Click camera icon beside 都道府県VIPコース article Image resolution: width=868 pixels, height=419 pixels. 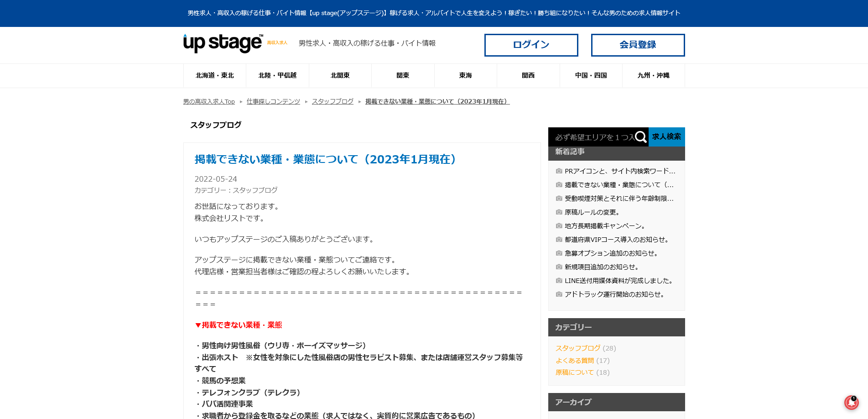(559, 240)
